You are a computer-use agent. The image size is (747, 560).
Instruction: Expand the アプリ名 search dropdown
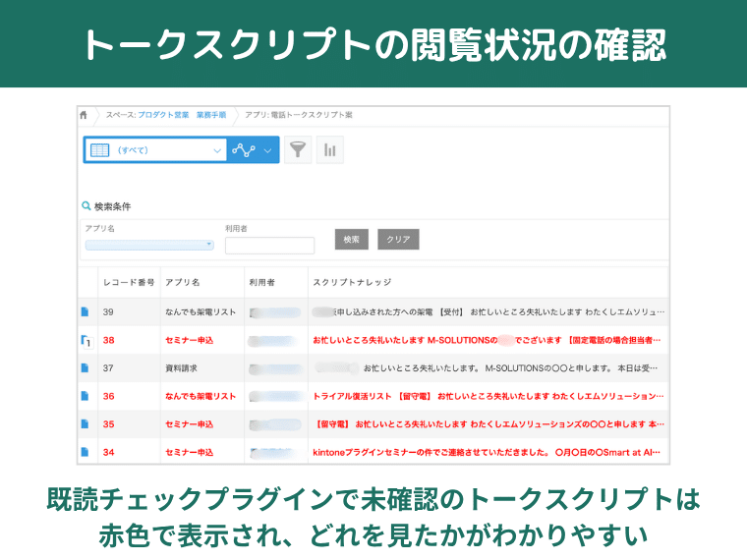[149, 245]
